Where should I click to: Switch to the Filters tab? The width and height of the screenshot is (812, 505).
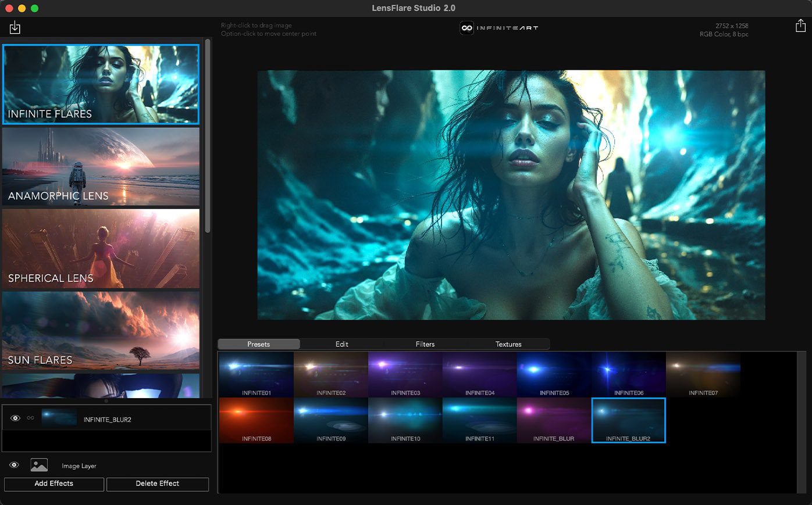pyautogui.click(x=425, y=344)
